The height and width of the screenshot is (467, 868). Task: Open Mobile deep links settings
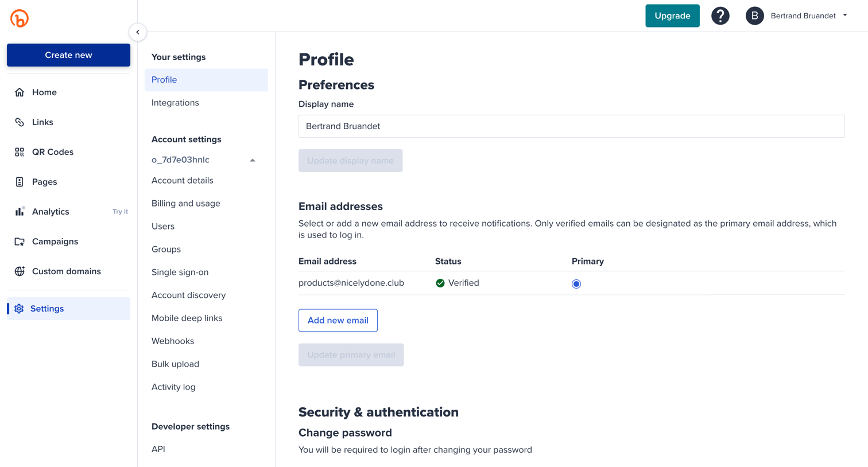187,318
